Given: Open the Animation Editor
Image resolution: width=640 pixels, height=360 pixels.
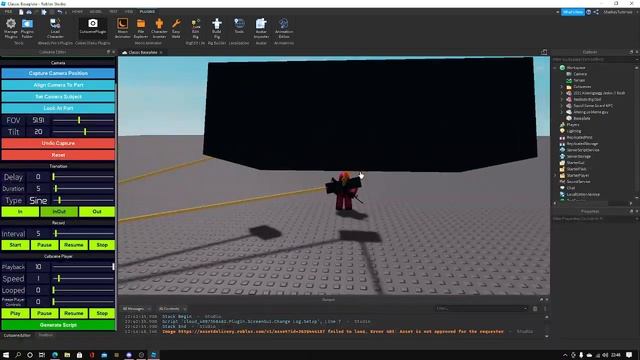Looking at the screenshot, I should pos(284,28).
